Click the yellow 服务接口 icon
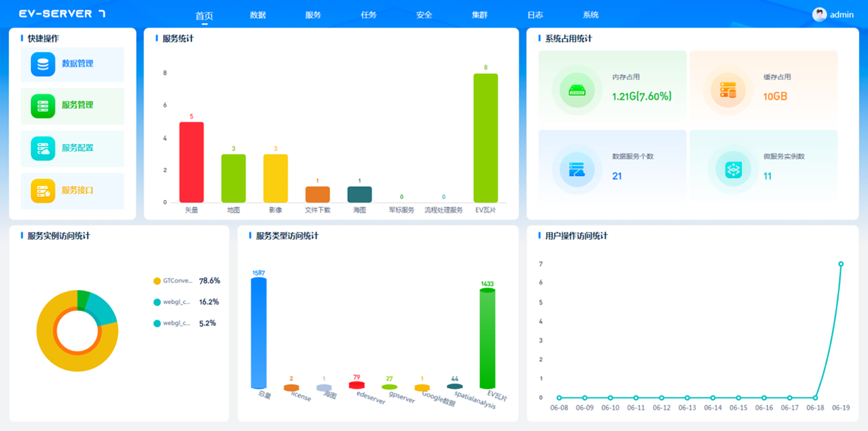The height and width of the screenshot is (431, 868). point(43,191)
